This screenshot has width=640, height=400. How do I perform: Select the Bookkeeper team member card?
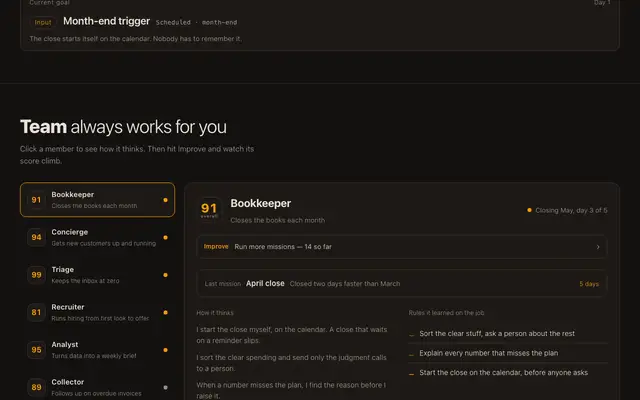pyautogui.click(x=97, y=200)
